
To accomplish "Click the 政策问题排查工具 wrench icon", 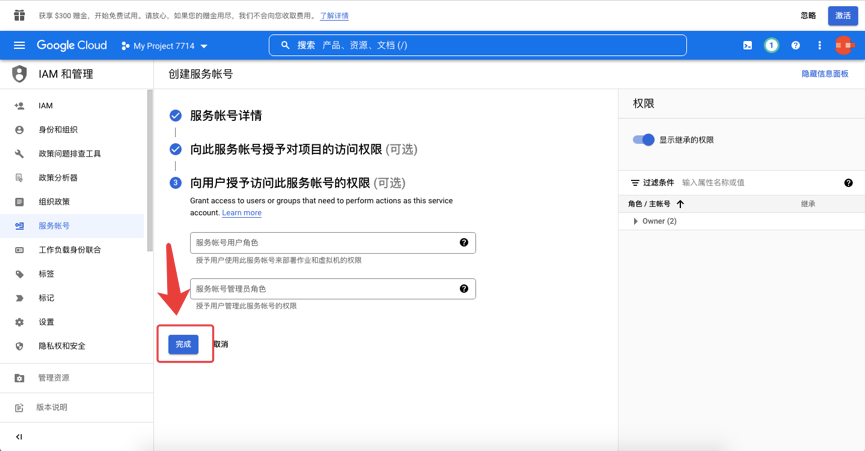I will point(19,154).
